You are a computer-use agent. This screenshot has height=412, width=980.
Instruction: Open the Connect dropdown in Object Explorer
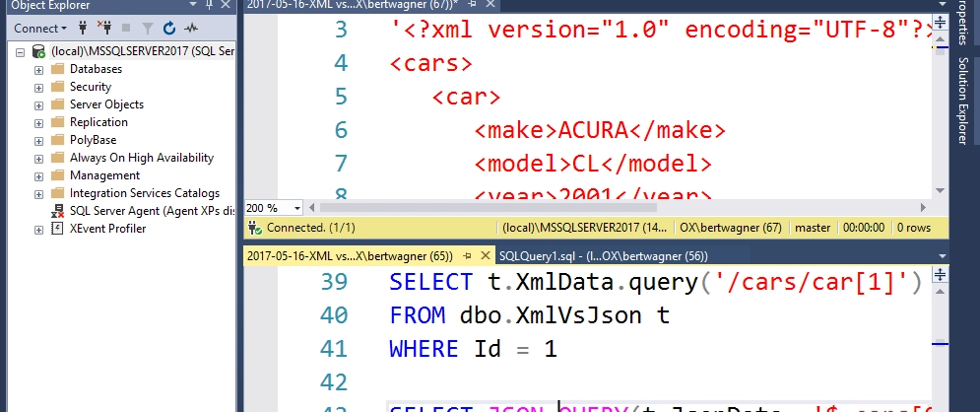click(x=40, y=29)
